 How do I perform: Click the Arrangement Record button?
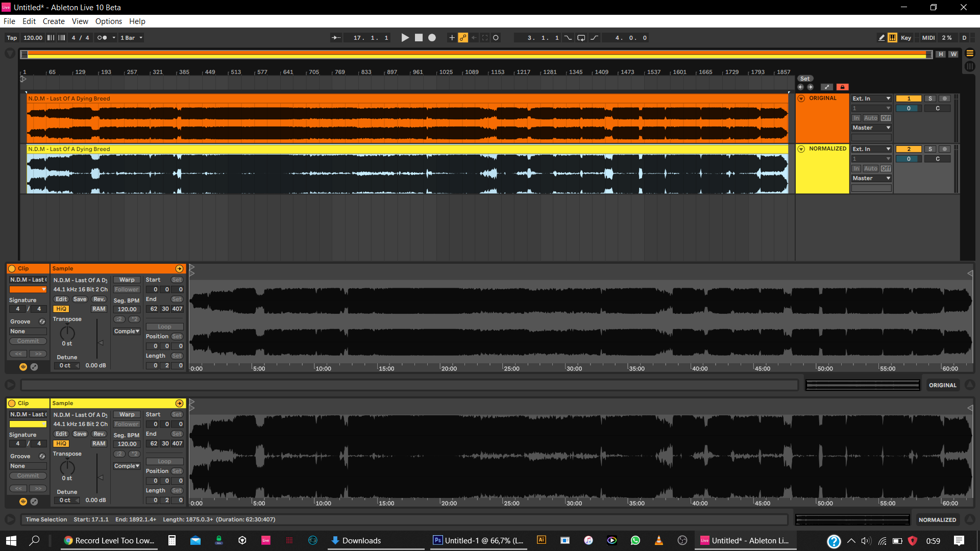coord(432,38)
